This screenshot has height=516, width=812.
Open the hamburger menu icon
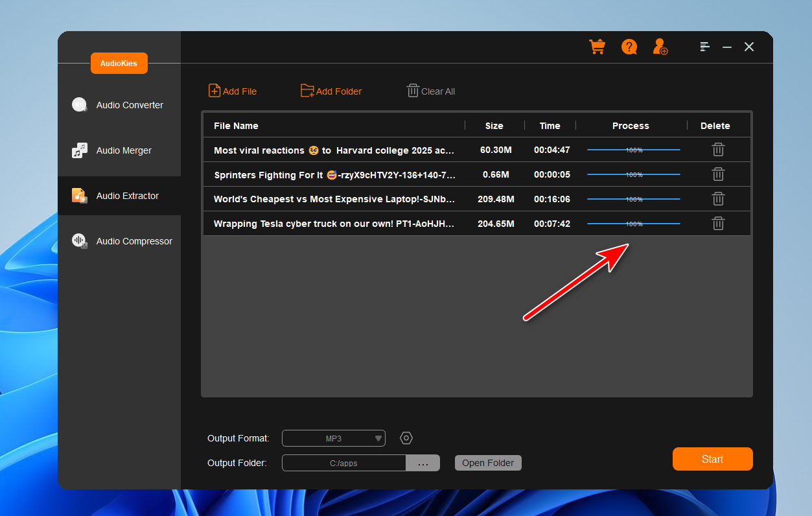click(x=705, y=47)
